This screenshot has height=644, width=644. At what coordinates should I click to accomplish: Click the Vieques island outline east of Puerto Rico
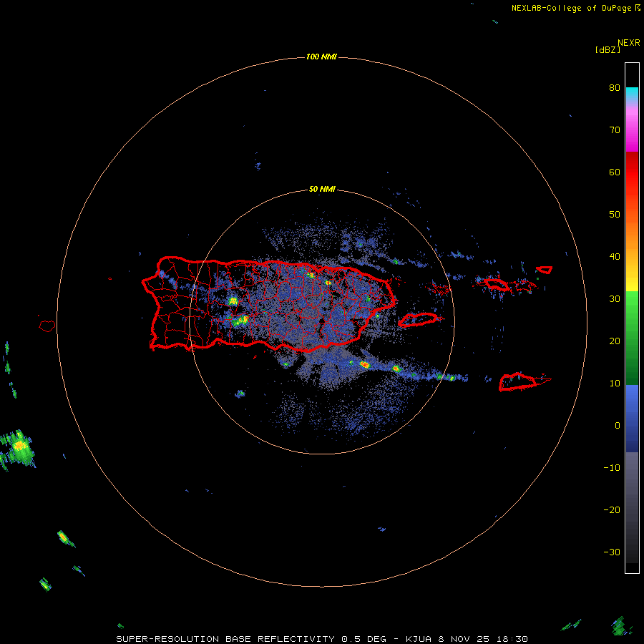[418, 320]
